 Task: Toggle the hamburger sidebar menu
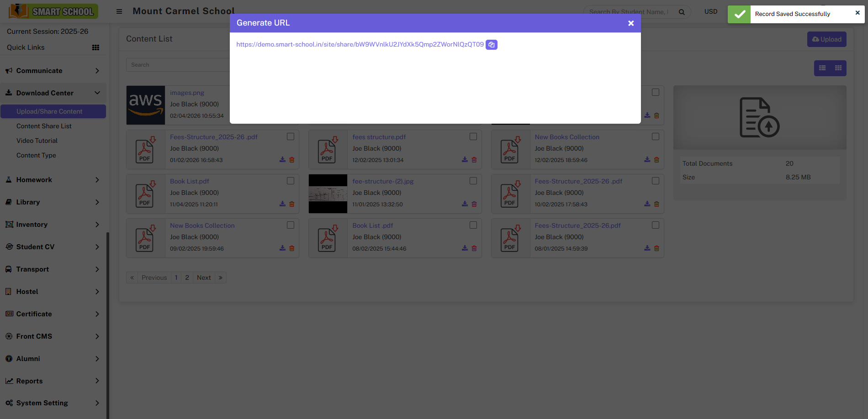point(119,11)
